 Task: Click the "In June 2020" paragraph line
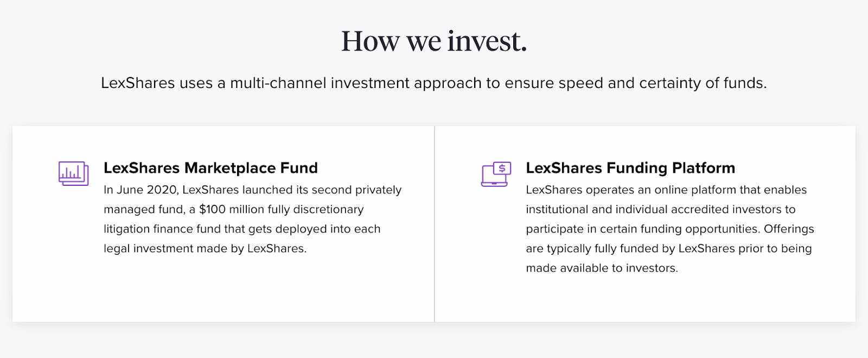pos(253,190)
